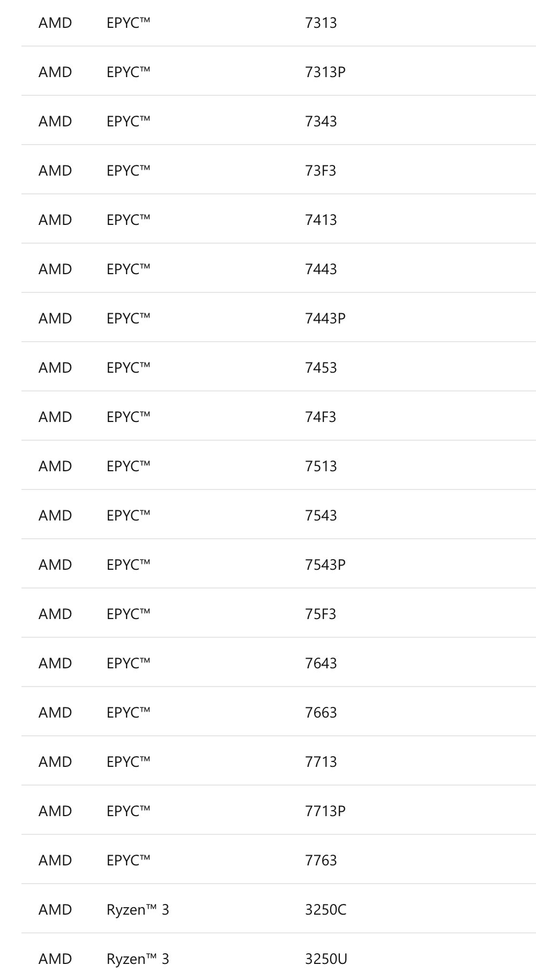Click the 7513 model cell
The image size is (536, 980).
point(321,466)
